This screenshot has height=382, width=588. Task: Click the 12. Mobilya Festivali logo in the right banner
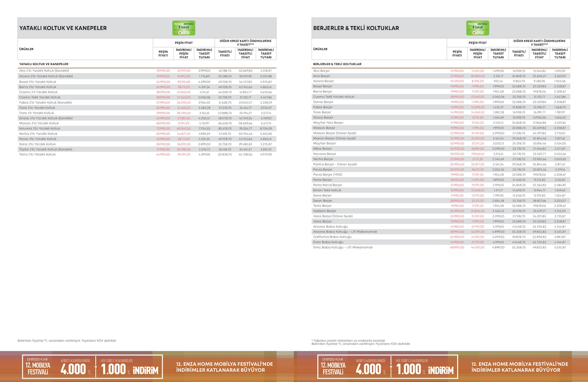pos(333,367)
